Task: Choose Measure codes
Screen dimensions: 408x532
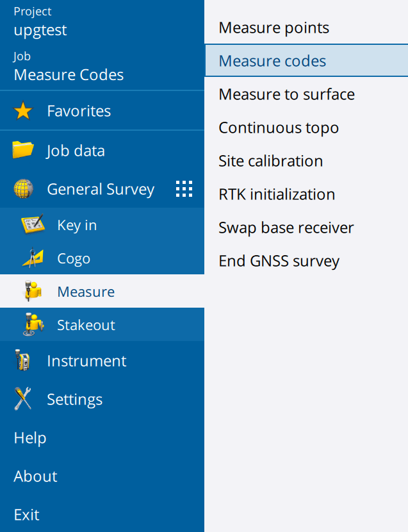Action: click(272, 61)
